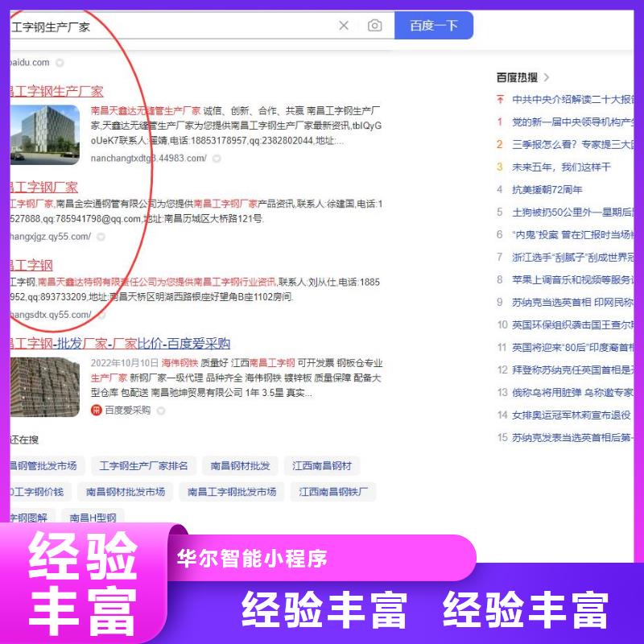
Task: Select related search 南昌工字钢批发市场
Action: pos(232,492)
